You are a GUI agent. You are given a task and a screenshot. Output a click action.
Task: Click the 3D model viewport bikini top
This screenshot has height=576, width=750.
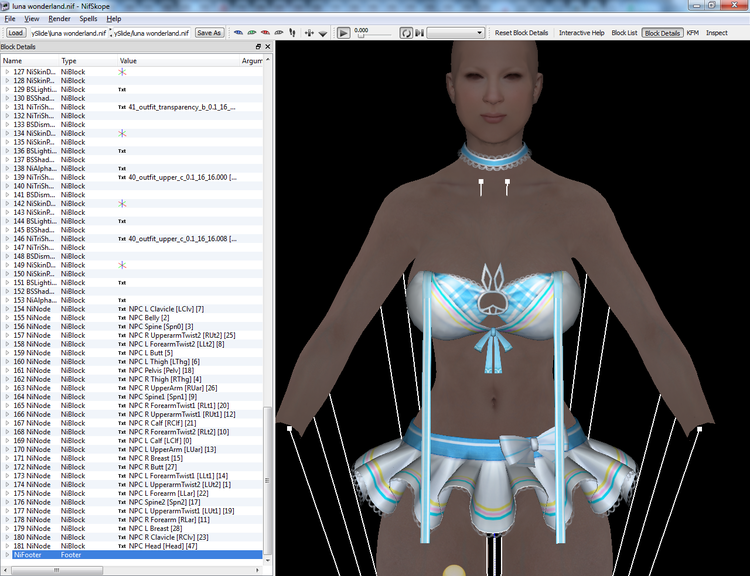coord(493,306)
